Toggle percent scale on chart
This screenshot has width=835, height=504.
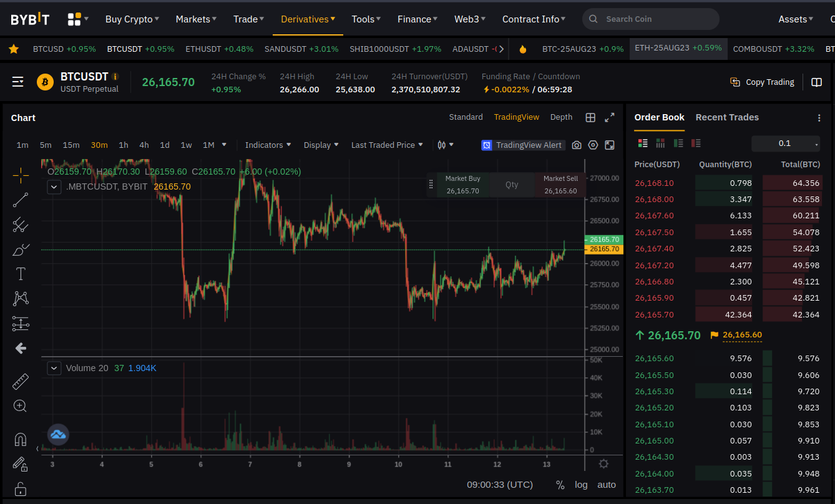(560, 485)
